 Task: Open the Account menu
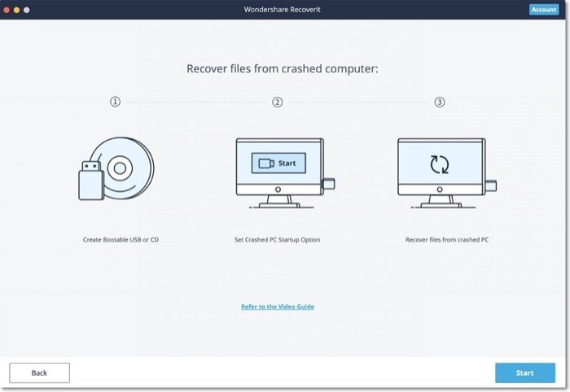pyautogui.click(x=543, y=10)
